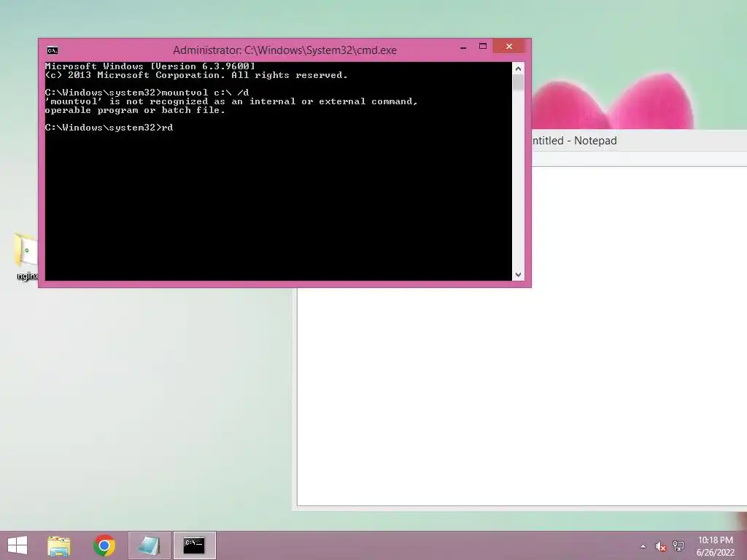The width and height of the screenshot is (747, 560).
Task: Click inside the Notepad text area
Action: [x=522, y=335]
